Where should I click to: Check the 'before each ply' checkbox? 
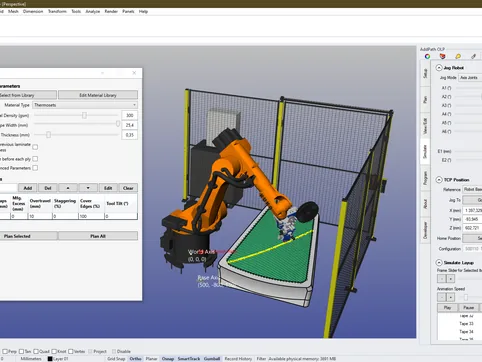35,159
